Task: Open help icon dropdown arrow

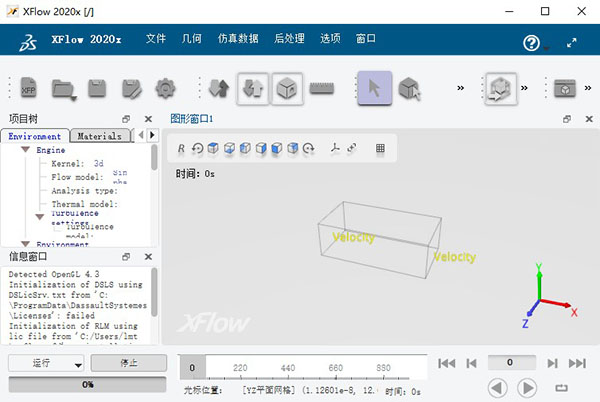Action: (546, 48)
